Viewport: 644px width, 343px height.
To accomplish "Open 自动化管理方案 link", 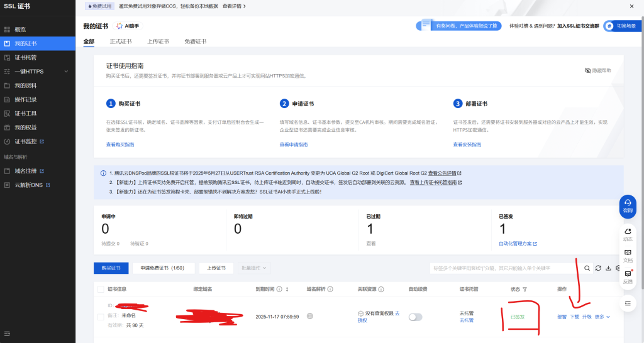I will [518, 244].
